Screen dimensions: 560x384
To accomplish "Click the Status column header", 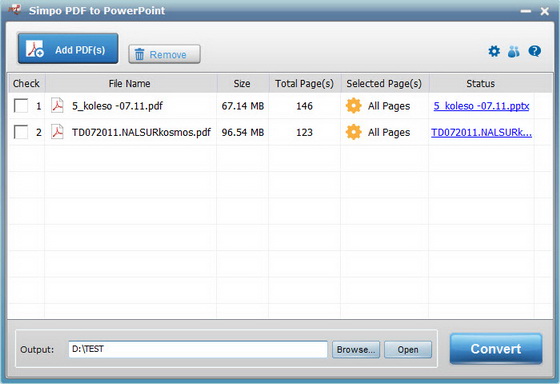I will click(x=481, y=84).
